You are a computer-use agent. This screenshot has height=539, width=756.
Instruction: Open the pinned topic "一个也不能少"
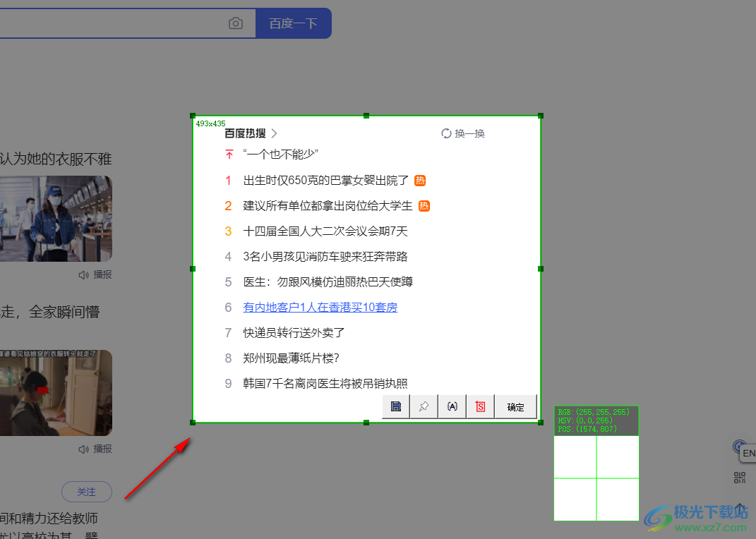pos(281,154)
